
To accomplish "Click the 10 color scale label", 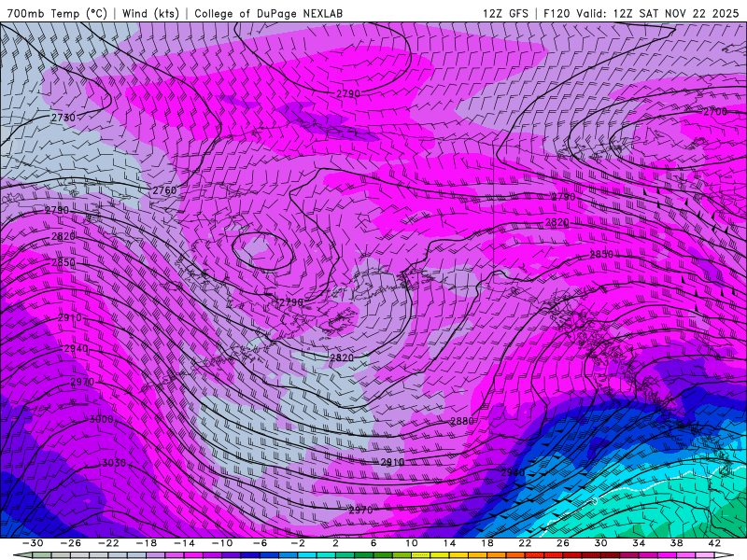I will tap(412, 543).
